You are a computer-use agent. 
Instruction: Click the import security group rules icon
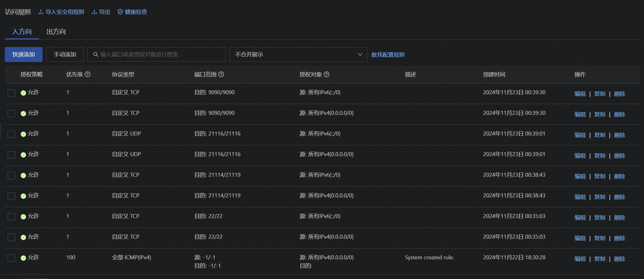point(41,12)
